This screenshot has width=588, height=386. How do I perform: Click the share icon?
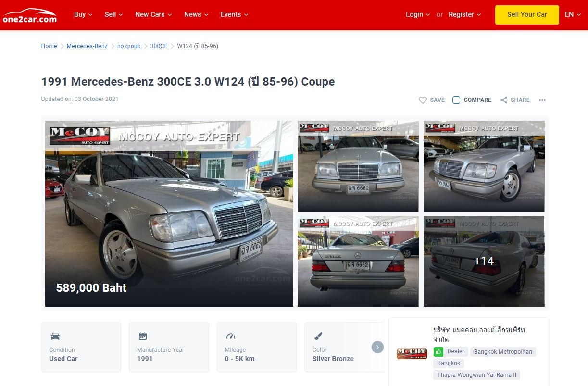504,100
